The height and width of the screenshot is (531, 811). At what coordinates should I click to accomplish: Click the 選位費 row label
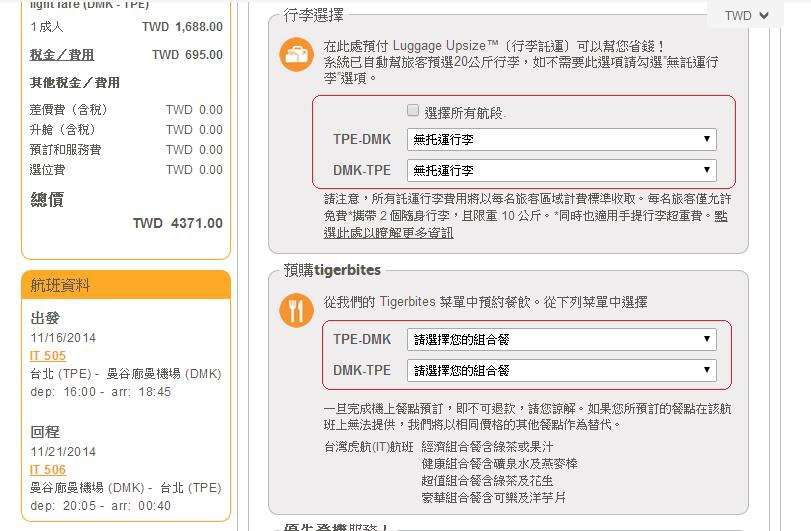click(x=48, y=170)
